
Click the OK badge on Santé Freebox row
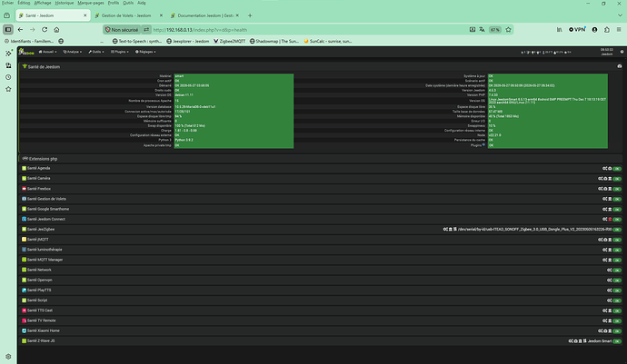[x=617, y=189]
